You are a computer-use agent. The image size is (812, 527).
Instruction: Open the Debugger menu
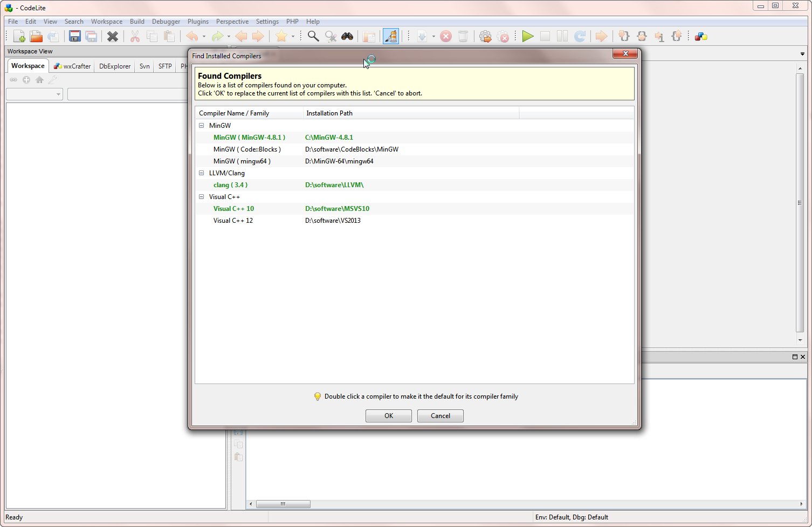[166, 22]
